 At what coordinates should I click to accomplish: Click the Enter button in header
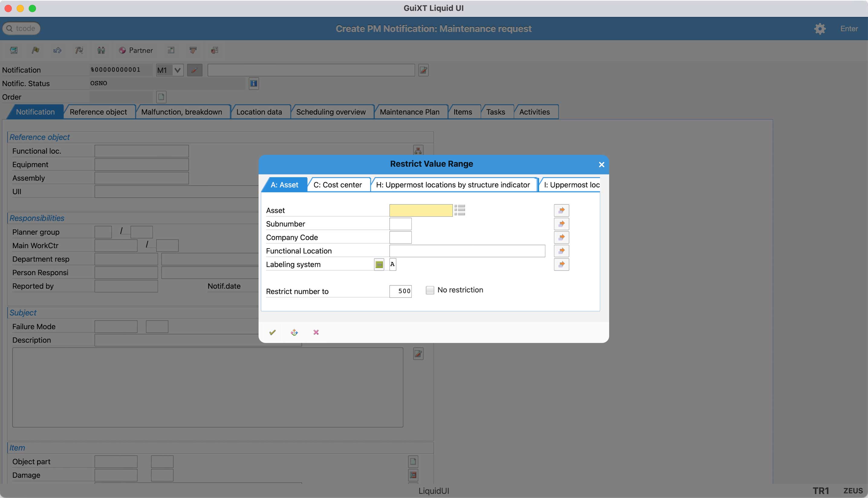tap(849, 29)
